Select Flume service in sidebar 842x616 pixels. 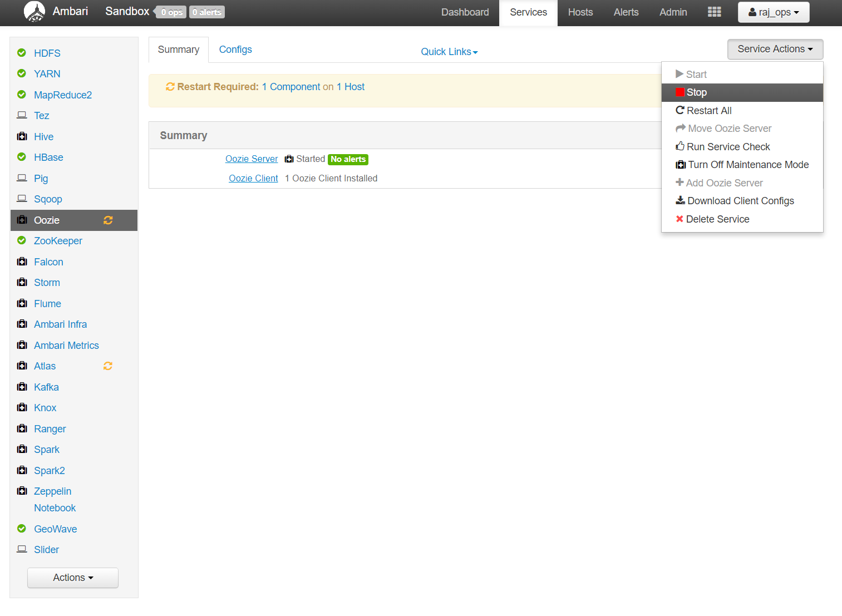[47, 304]
